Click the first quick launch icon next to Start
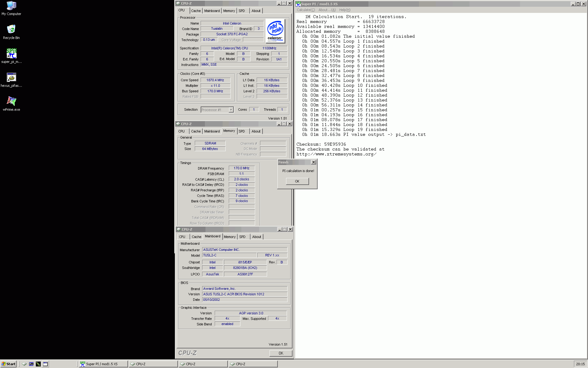This screenshot has width=588, height=368. tap(24, 364)
